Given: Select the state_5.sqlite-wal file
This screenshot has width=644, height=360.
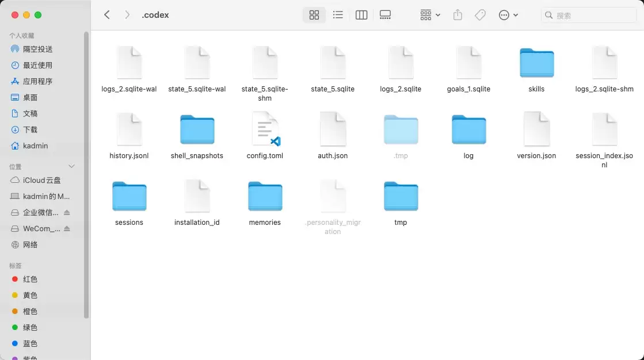Looking at the screenshot, I should click(197, 69).
